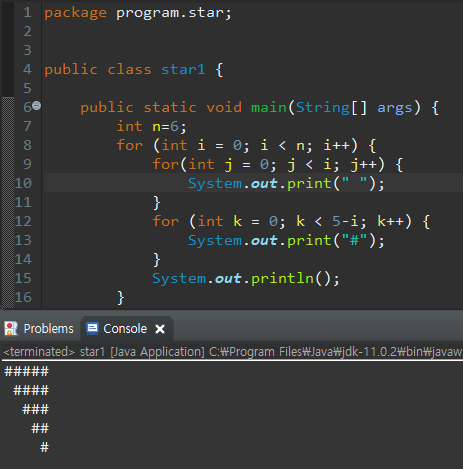
Task: Click the 'int n=6;' statement
Action: [151, 127]
